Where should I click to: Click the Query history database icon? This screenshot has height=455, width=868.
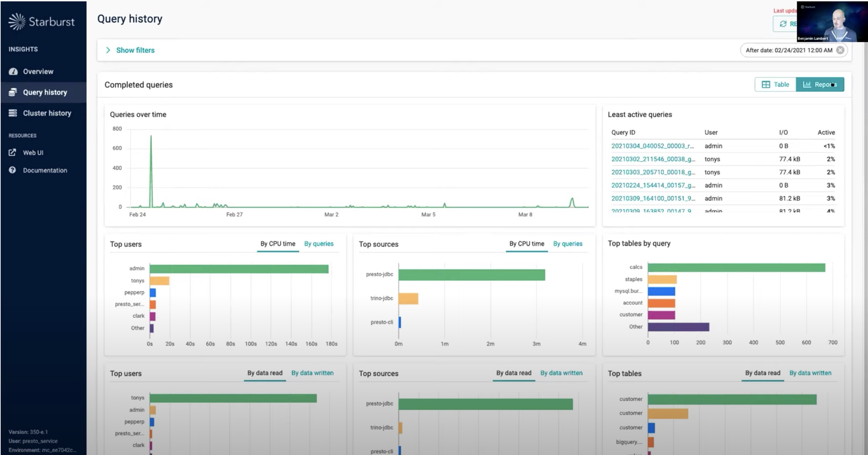pyautogui.click(x=13, y=92)
